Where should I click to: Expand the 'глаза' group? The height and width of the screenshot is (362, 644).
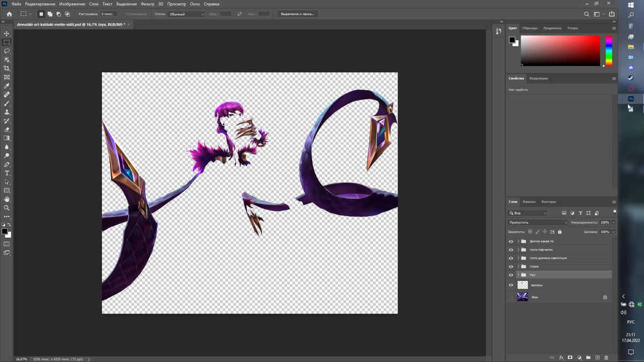pos(518,266)
